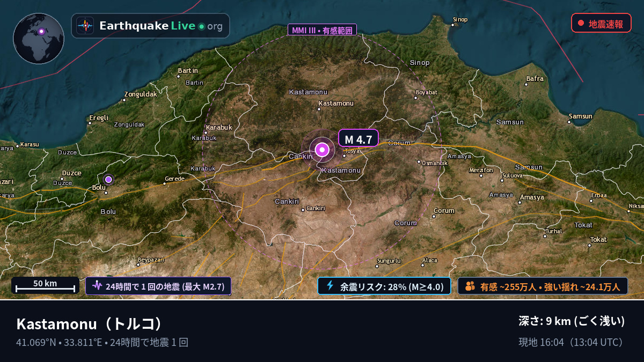Click the 50 km scale bar
The height and width of the screenshot is (362, 644).
click(45, 285)
